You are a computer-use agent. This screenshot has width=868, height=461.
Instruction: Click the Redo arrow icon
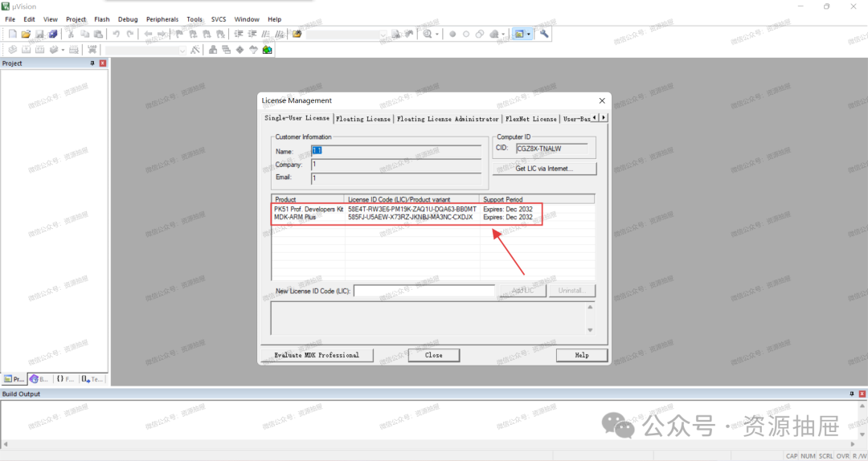tap(129, 34)
